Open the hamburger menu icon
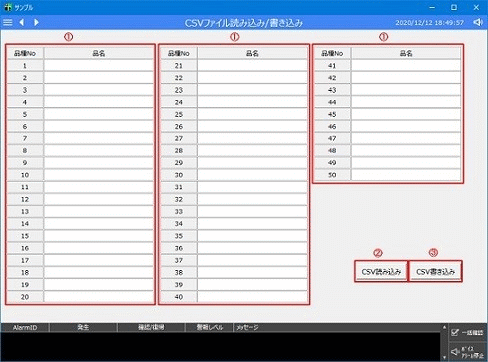Image resolution: width=488 pixels, height=362 pixels. [8, 22]
